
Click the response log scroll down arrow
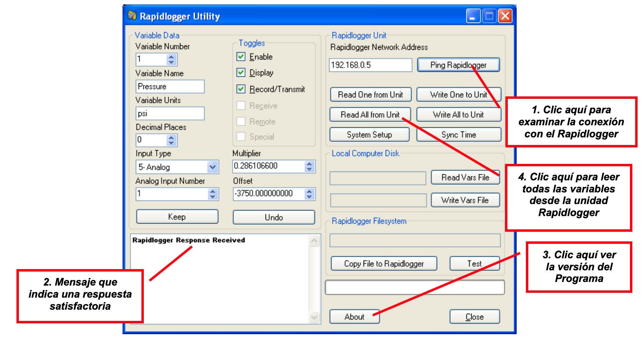coord(314,317)
